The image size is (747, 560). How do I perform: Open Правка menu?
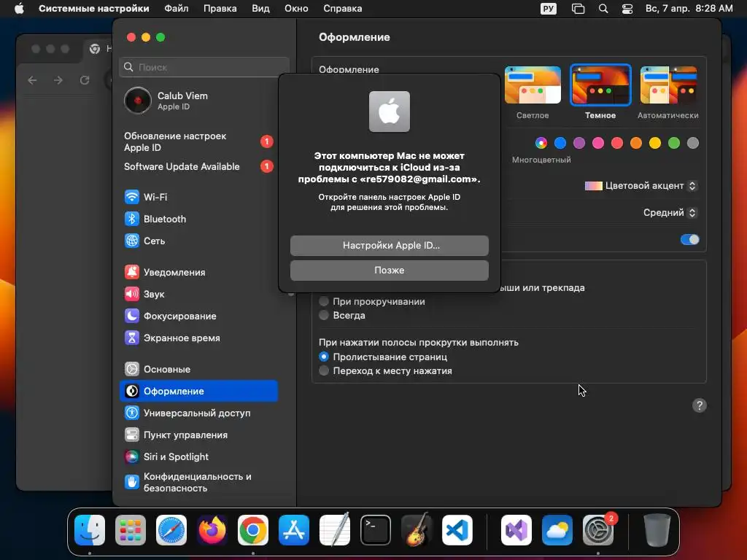point(220,9)
